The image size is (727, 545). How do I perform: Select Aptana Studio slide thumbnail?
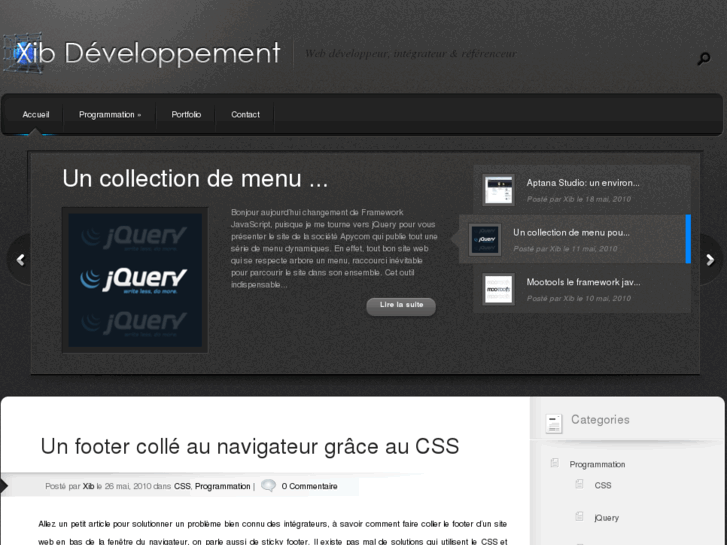(498, 190)
